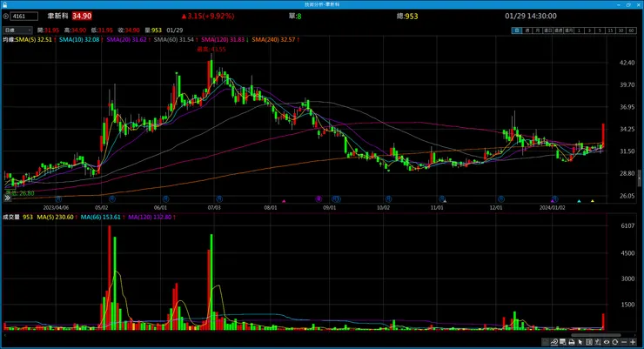This screenshot has height=349, width=644.
Task: Select the arrow cursor tool
Action: tap(580, 342)
